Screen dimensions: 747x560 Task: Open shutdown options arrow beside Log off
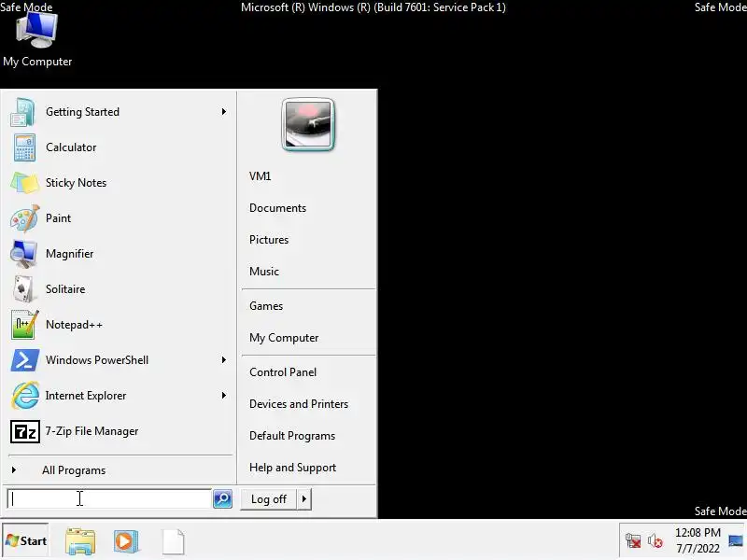coord(304,499)
